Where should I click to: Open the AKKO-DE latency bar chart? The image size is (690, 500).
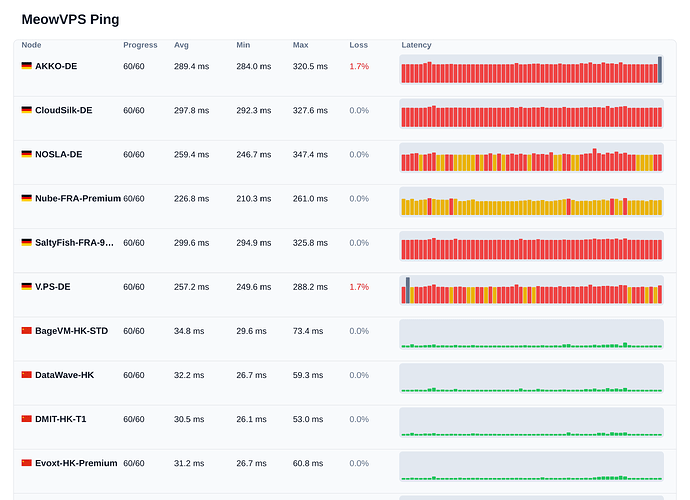click(531, 70)
